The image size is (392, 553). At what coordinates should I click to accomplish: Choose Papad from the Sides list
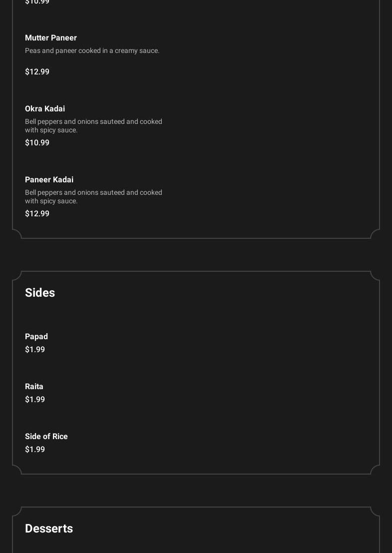click(x=36, y=337)
